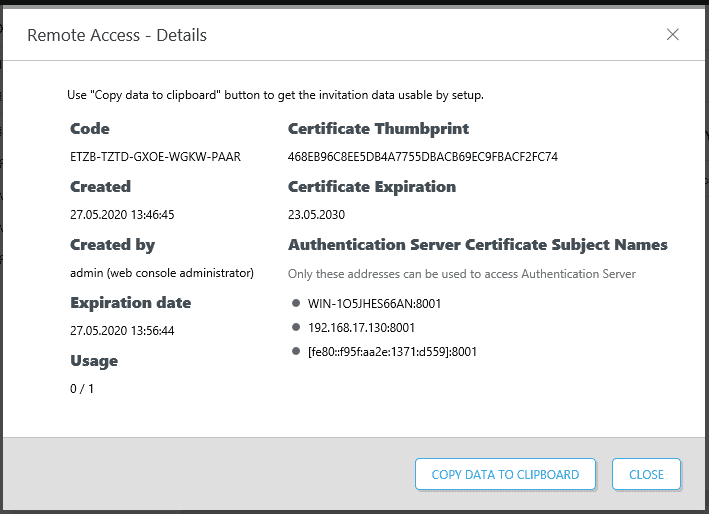This screenshot has width=709, height=514.
Task: Click the 192.168.17.130:8001 address entry
Action: [x=361, y=327]
